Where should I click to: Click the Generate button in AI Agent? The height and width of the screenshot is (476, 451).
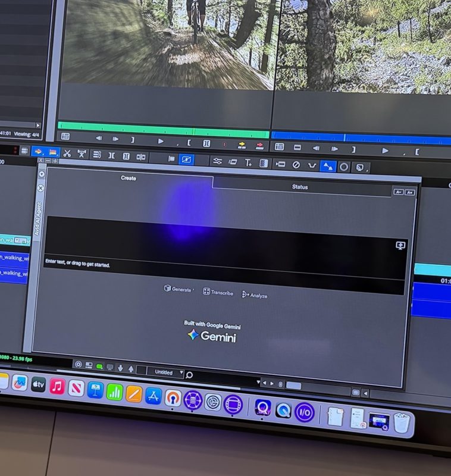pos(178,289)
